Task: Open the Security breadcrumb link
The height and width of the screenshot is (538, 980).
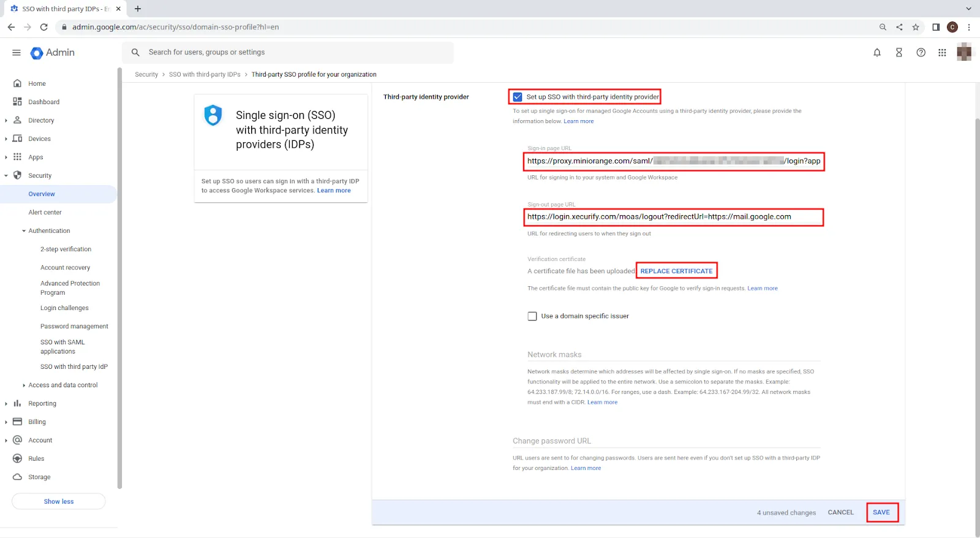Action: coord(146,75)
